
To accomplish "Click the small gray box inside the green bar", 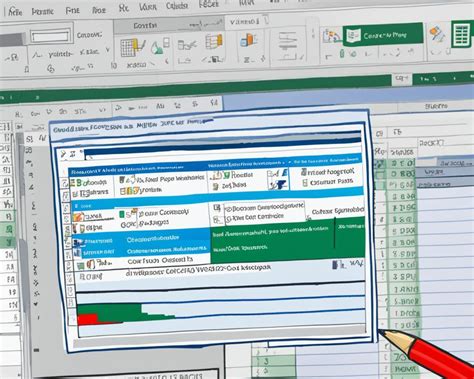I will 401,79.
